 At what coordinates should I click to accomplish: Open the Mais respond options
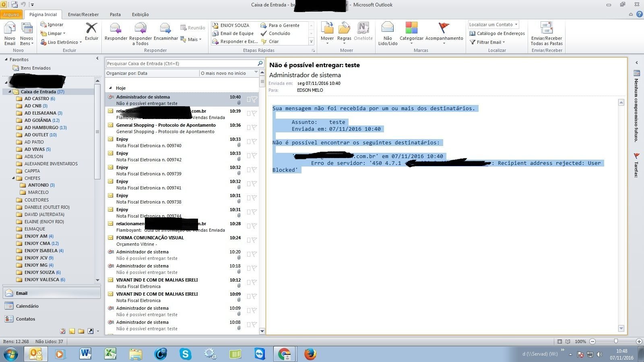[x=191, y=39]
